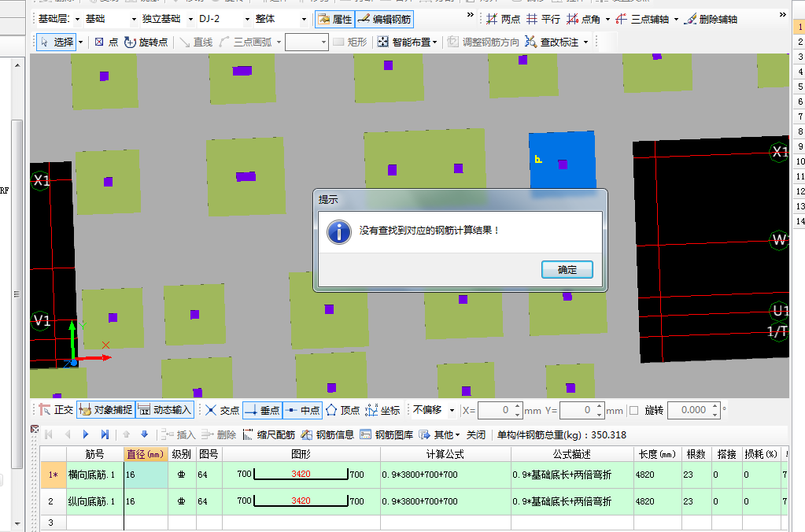
Task: Move rebar row down arrow
Action: (144, 435)
